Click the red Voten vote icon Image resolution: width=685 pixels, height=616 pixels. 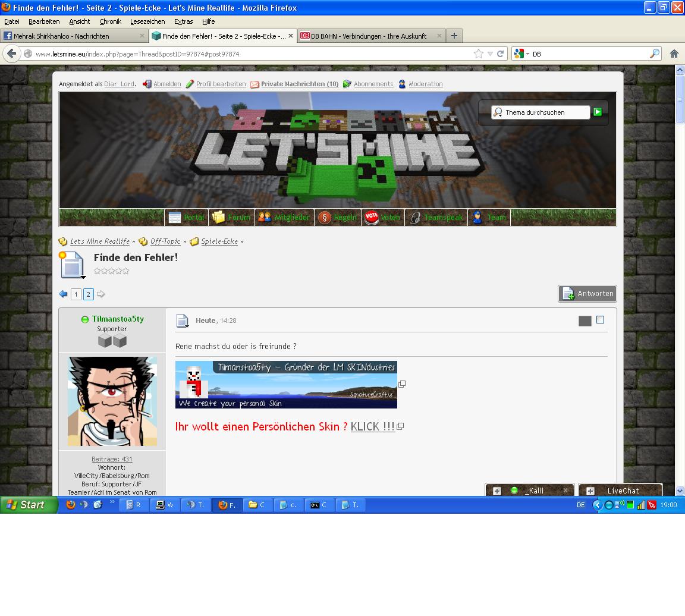point(372,218)
